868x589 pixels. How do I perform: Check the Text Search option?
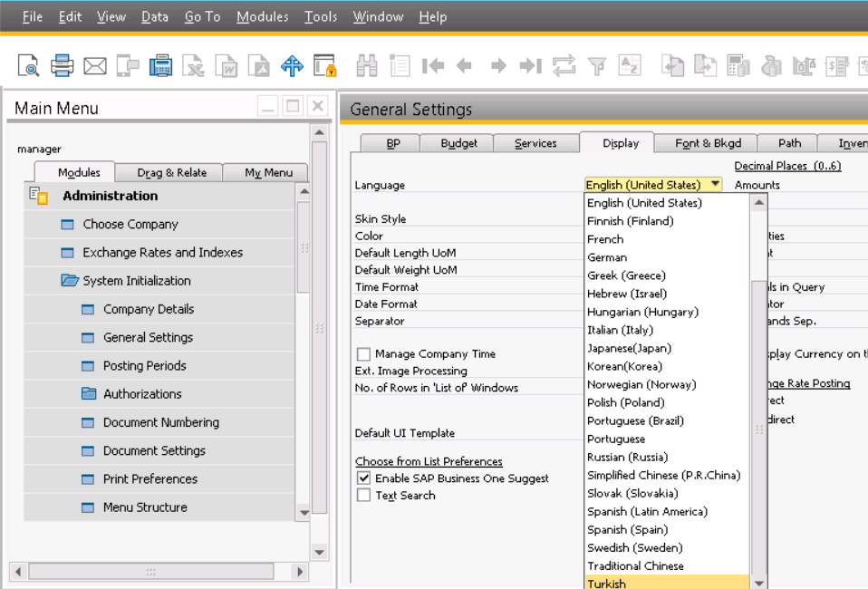(x=363, y=495)
